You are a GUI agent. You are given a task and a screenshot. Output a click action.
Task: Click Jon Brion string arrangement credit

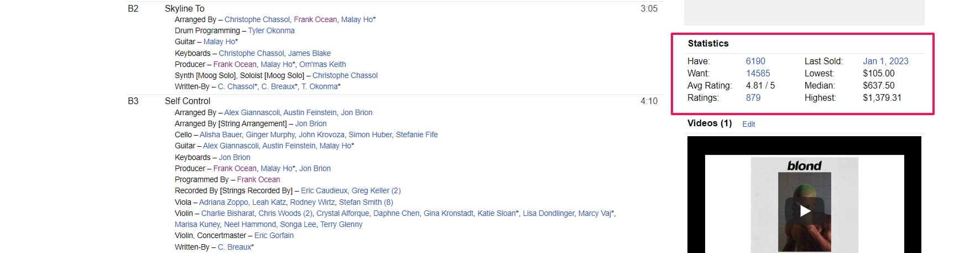click(x=310, y=123)
